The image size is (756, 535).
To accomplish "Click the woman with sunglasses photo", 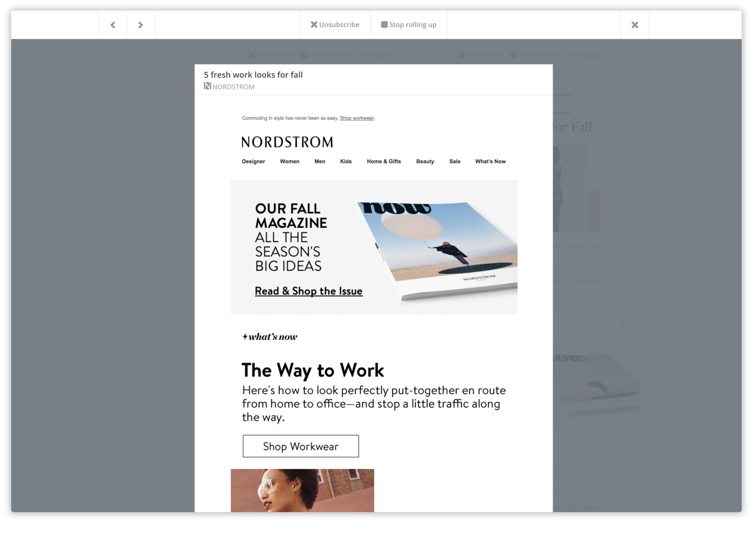I will point(302,490).
